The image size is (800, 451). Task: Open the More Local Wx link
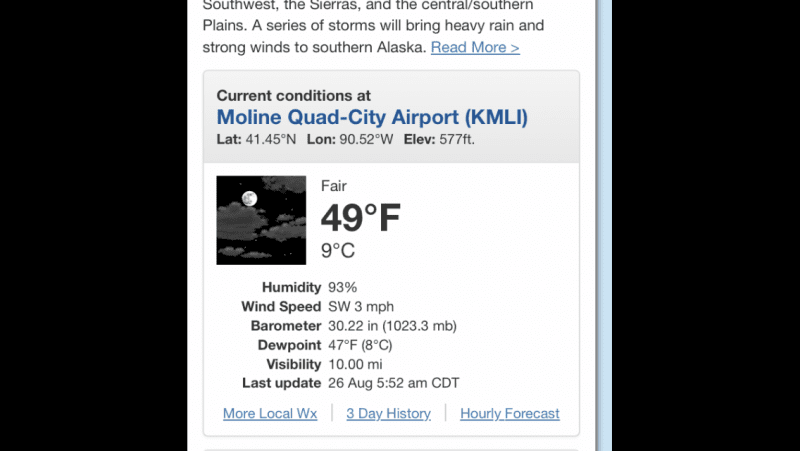point(270,413)
